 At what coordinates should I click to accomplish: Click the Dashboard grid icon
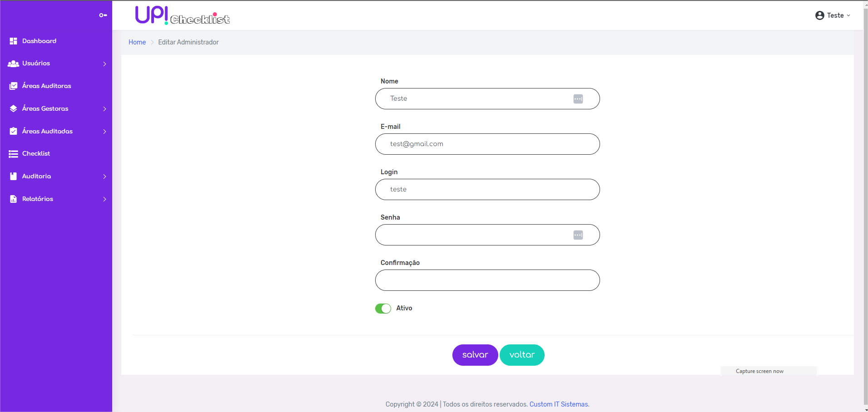click(x=13, y=41)
